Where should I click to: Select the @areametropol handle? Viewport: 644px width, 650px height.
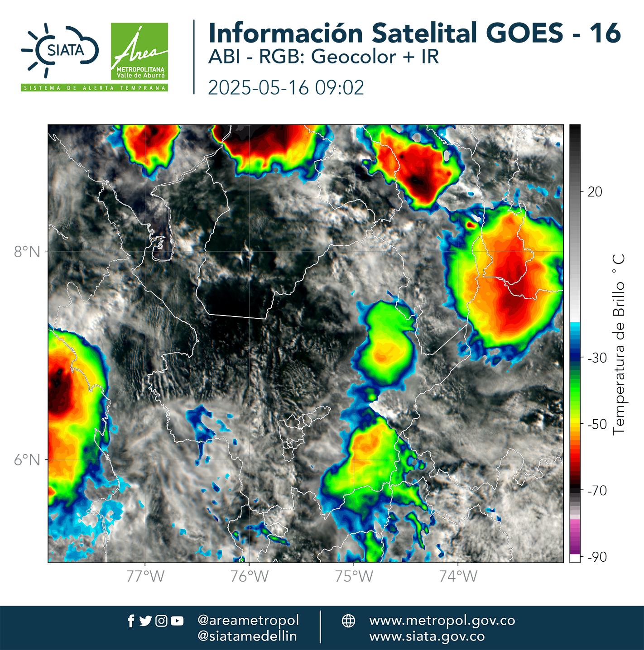pos(248,621)
